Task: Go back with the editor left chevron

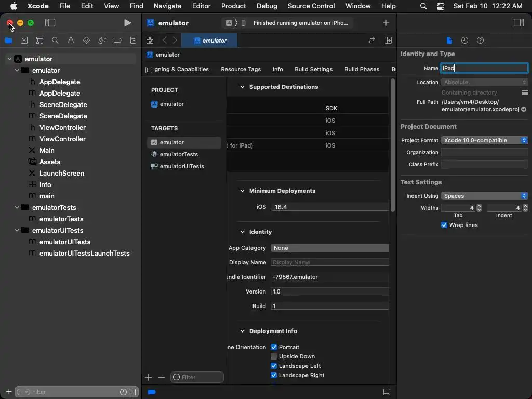Action: tap(165, 41)
